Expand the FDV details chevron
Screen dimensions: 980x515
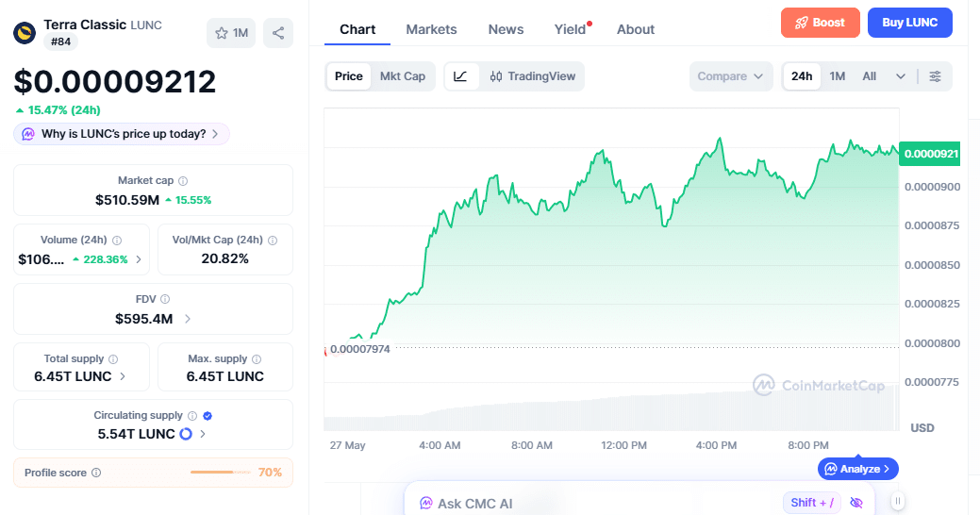point(188,319)
